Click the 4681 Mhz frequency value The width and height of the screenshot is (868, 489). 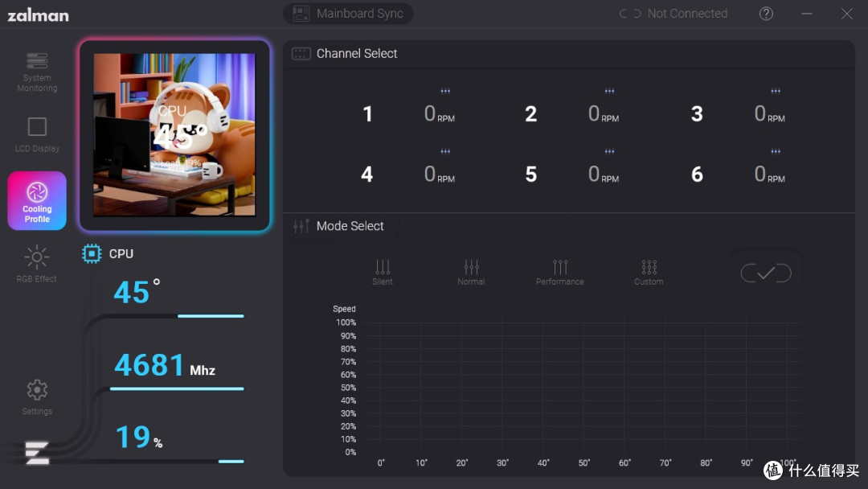click(165, 365)
